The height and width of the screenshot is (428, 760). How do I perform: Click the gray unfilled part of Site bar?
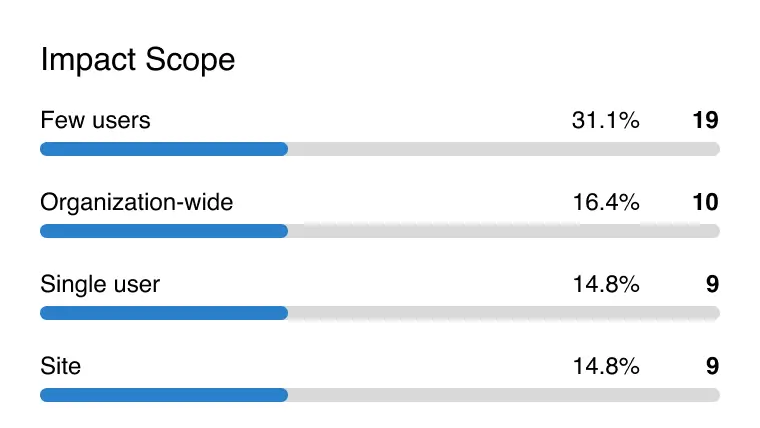point(503,395)
